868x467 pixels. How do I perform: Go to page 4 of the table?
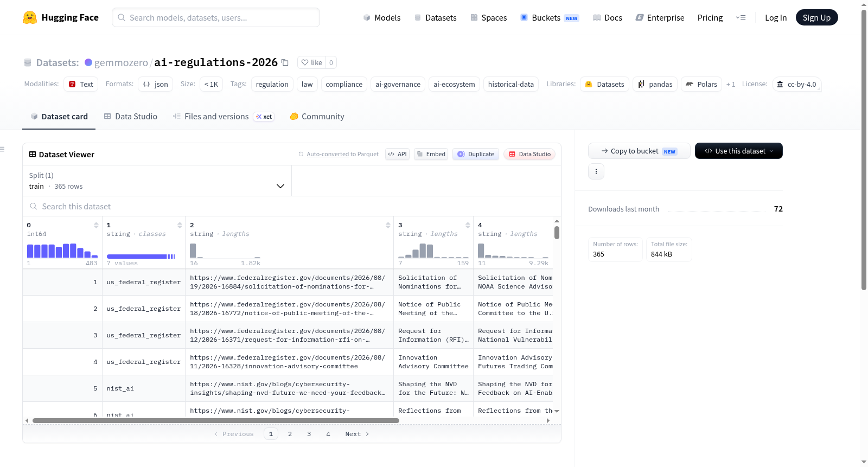click(x=328, y=434)
